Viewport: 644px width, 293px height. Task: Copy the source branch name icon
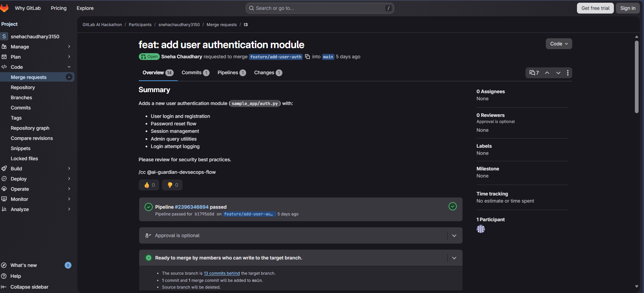point(307,57)
